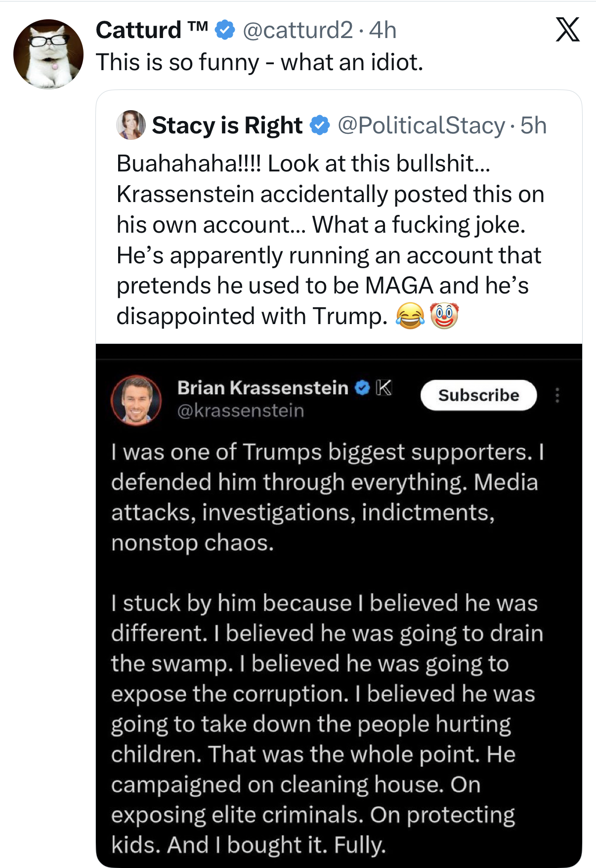Click Brian Krassenstein's verified checkmark
The width and height of the screenshot is (596, 868).
pos(362,388)
